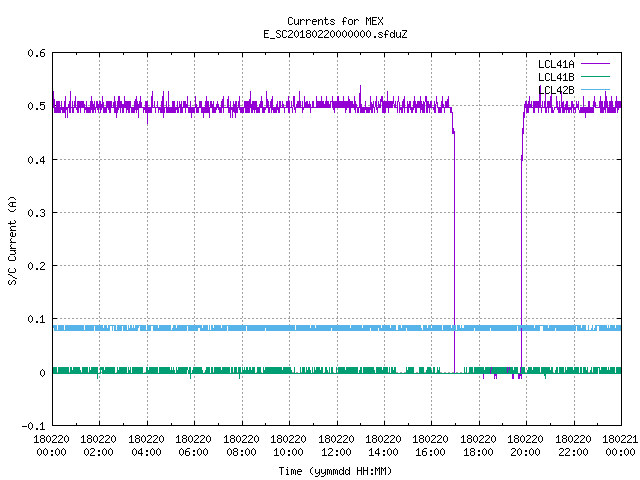Viewport: 640px width, 480px height.
Task: Click the 0.4 y-axis tick label
Action: point(36,160)
